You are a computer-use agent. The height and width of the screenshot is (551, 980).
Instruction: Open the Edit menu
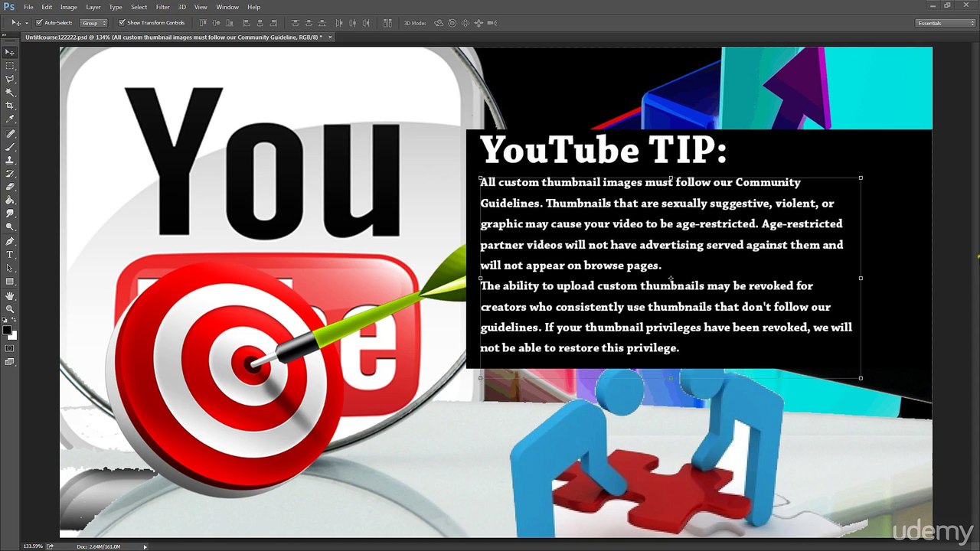(x=47, y=7)
